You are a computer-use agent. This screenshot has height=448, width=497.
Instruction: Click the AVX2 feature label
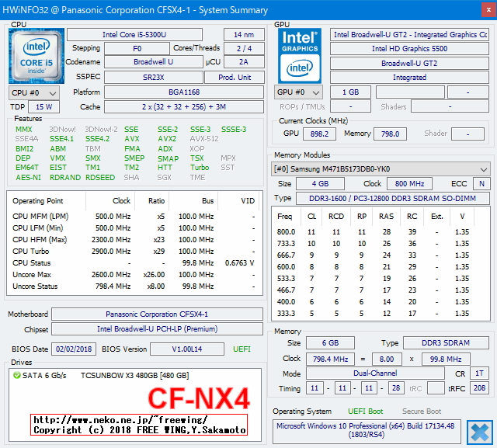[167, 139]
